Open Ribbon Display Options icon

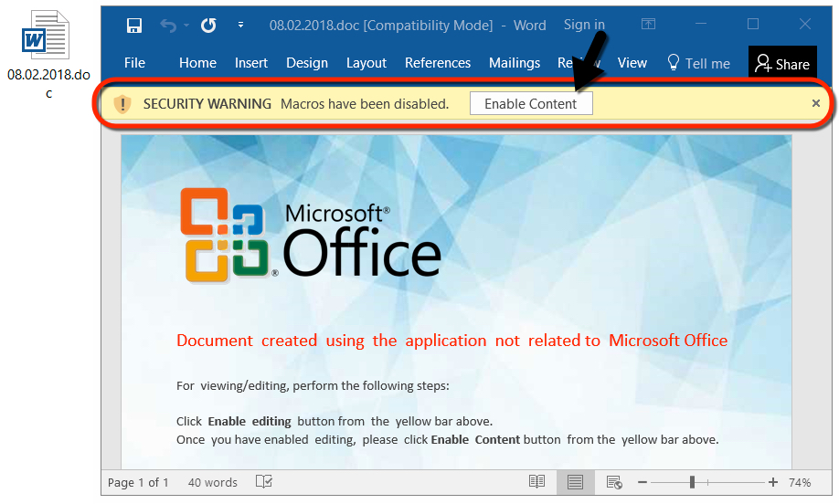648,24
